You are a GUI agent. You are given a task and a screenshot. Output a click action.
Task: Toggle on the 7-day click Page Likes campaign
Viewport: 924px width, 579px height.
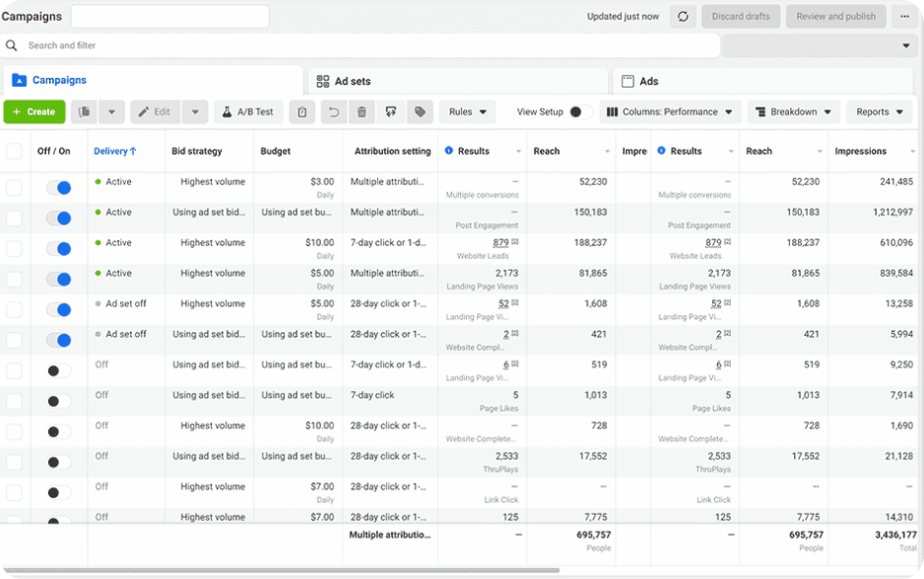59,402
